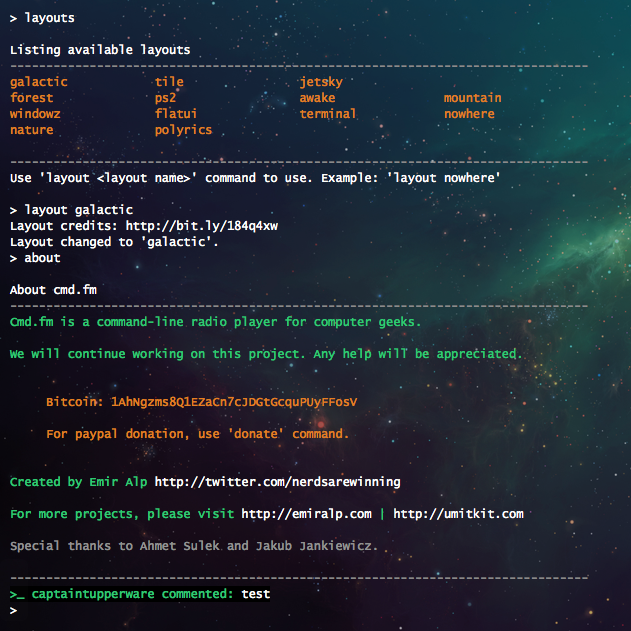Click the captaintupperware commented notification
This screenshot has width=631, height=631.
pyautogui.click(x=140, y=594)
